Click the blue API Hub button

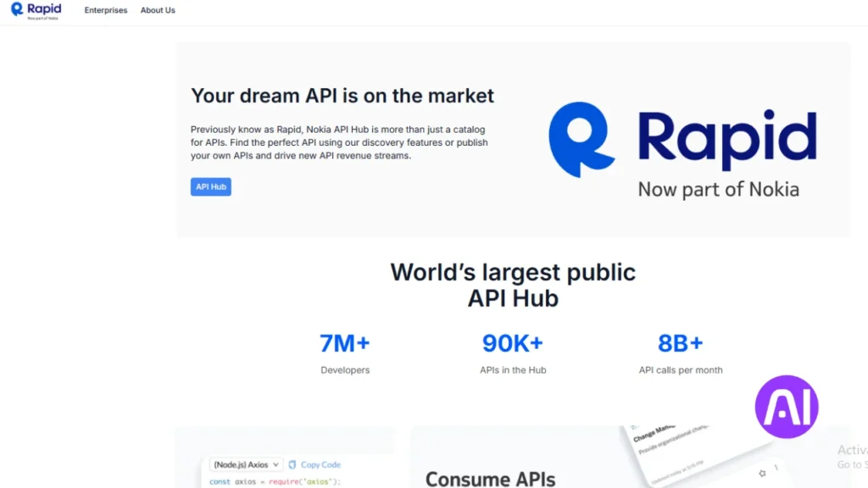click(x=210, y=186)
